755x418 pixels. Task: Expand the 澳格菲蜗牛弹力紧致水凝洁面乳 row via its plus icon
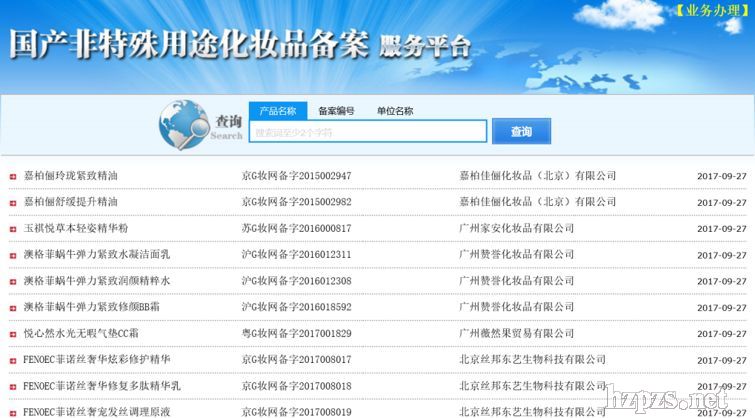coord(12,256)
